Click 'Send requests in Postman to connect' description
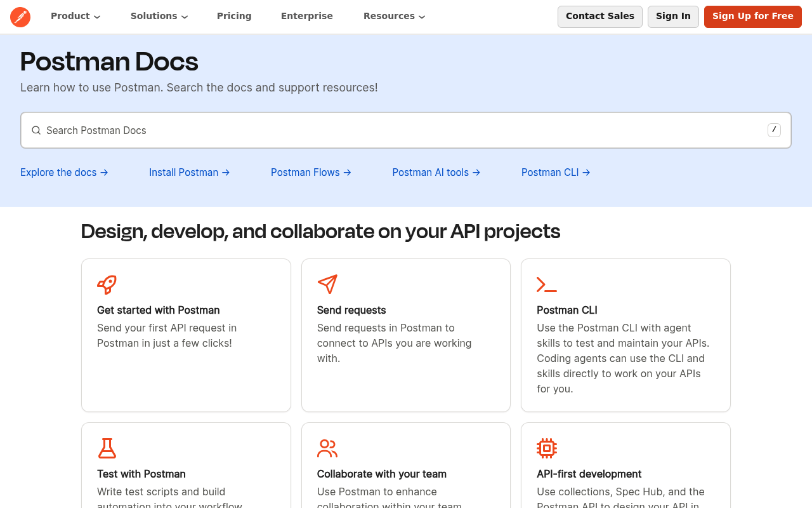 [395, 343]
